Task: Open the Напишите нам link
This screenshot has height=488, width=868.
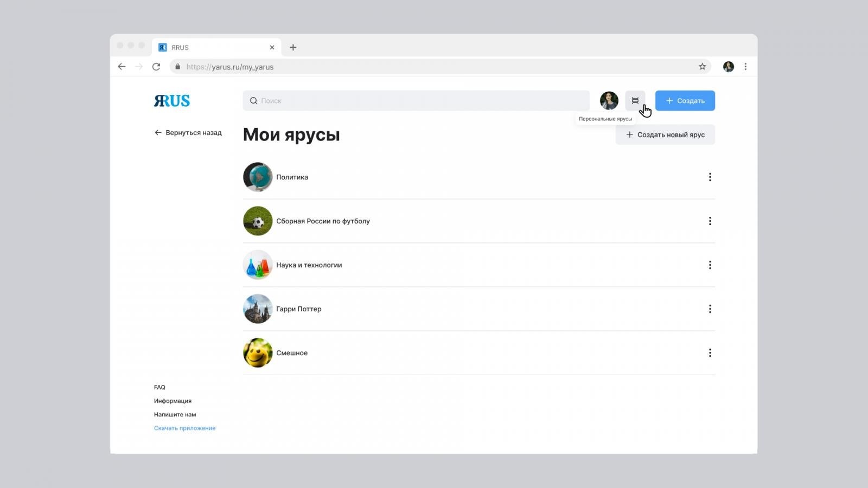Action: click(175, 414)
